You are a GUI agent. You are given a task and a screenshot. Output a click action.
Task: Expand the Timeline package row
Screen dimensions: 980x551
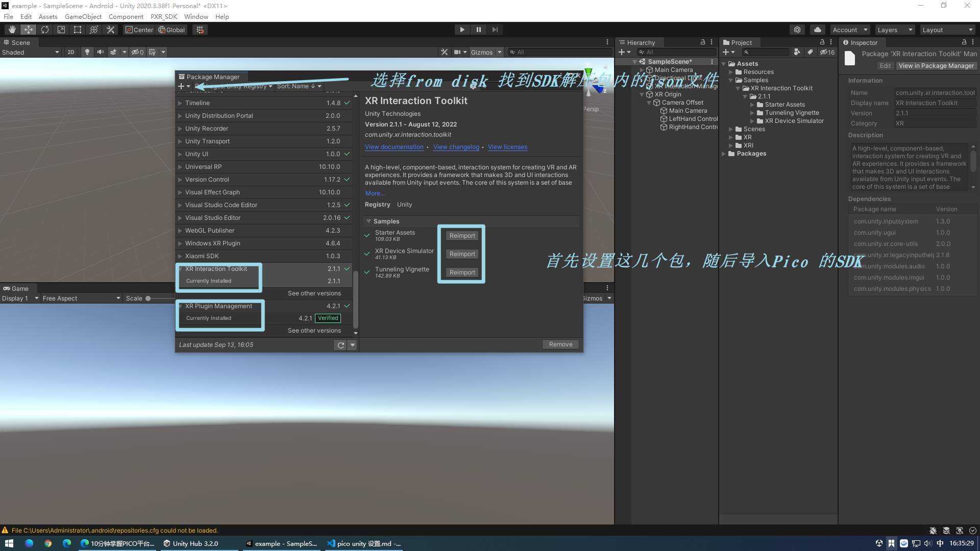click(x=180, y=103)
